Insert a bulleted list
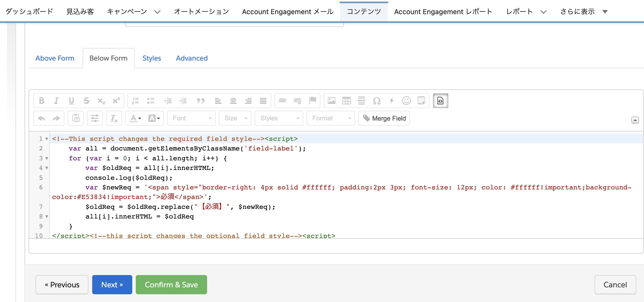 [151, 101]
